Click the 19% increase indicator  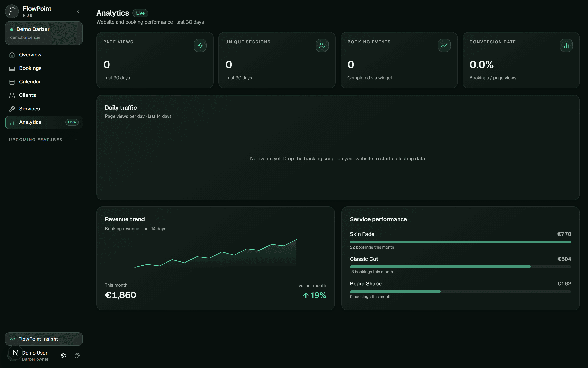point(314,295)
